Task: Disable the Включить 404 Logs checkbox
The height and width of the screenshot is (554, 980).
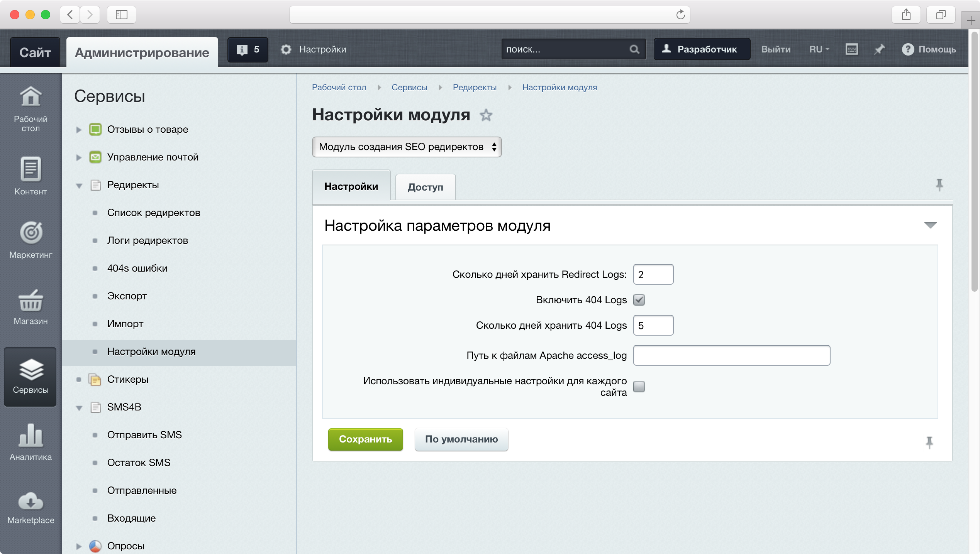Action: [639, 300]
